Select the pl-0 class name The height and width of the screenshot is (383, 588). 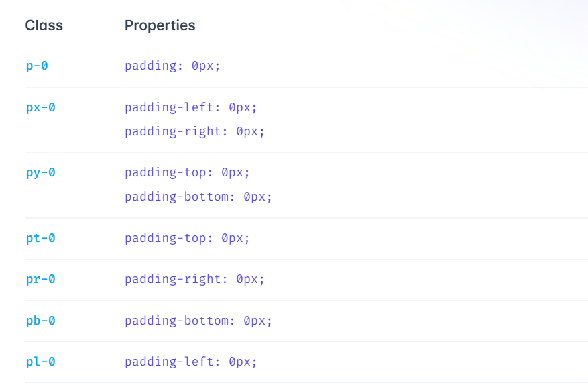40,362
